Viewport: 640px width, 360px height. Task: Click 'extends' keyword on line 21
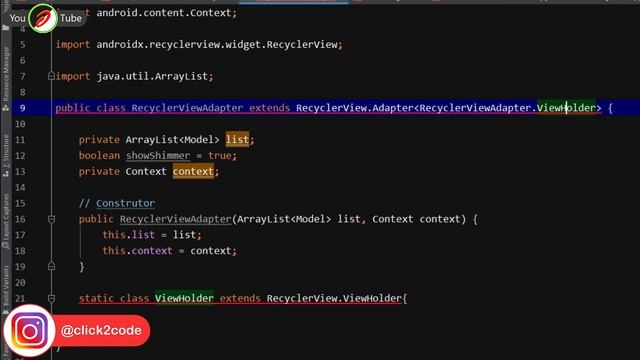coord(240,298)
